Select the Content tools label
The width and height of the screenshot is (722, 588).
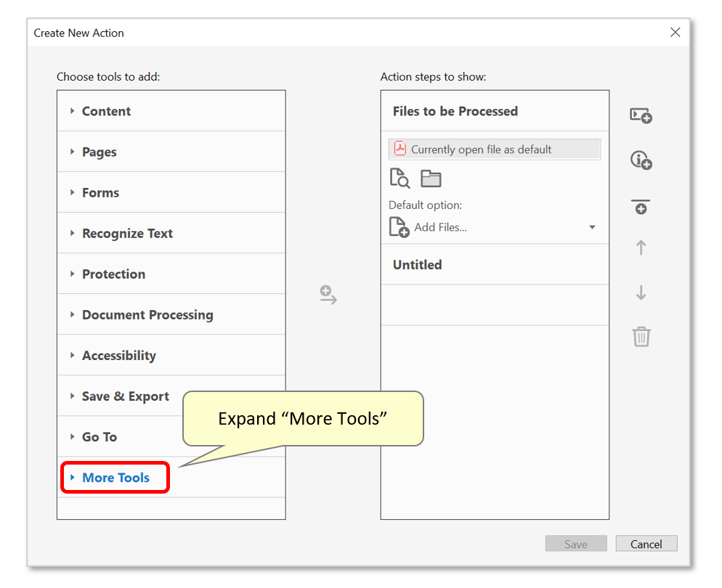pyautogui.click(x=106, y=111)
